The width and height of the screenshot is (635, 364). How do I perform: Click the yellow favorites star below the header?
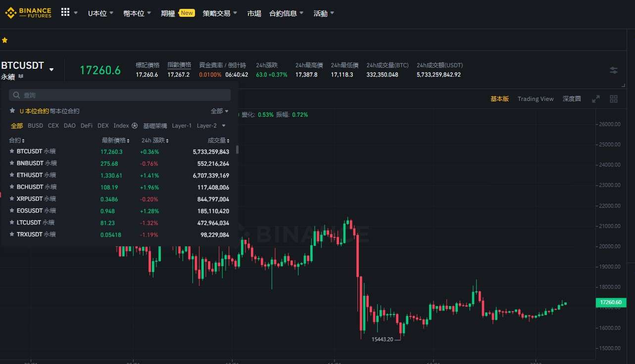[5, 40]
